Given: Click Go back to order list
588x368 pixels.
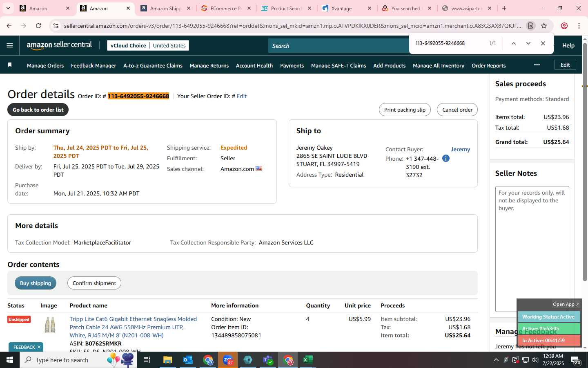Looking at the screenshot, I should click(x=38, y=110).
